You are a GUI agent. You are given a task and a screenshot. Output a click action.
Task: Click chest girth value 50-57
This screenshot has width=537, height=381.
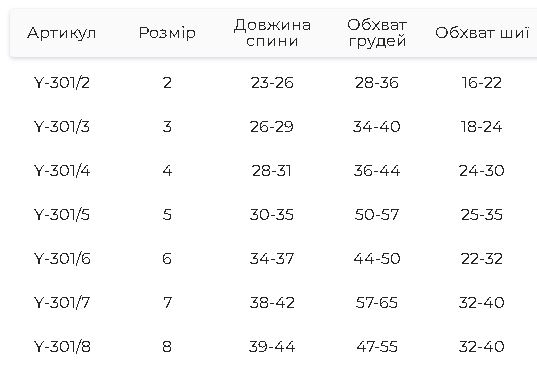(377, 215)
